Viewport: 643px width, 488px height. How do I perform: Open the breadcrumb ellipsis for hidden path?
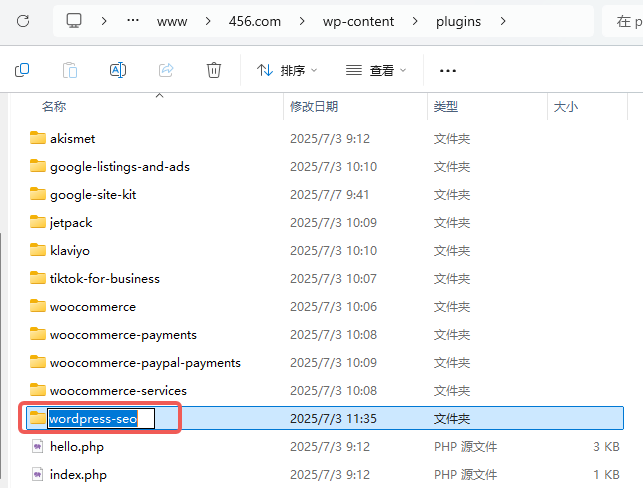(x=133, y=20)
